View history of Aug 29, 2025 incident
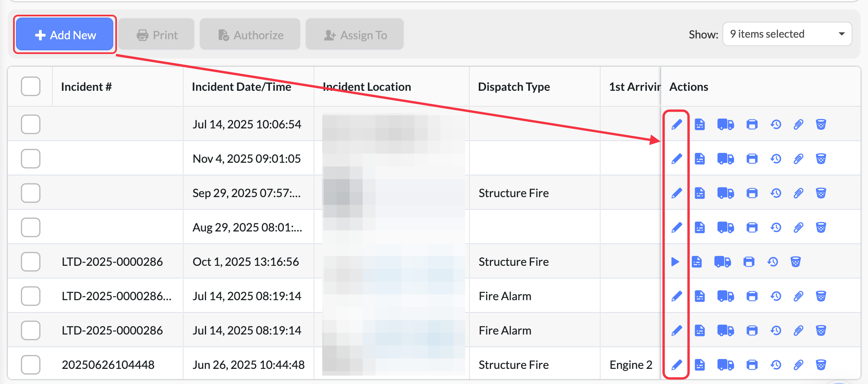 776,227
